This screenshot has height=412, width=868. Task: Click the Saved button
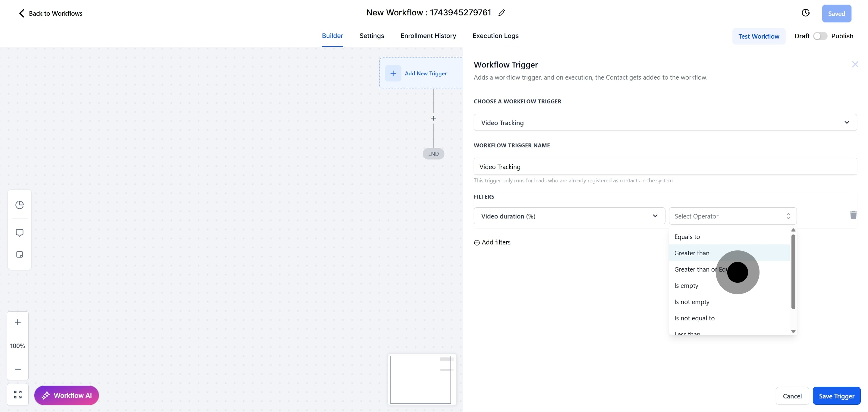[x=836, y=14]
